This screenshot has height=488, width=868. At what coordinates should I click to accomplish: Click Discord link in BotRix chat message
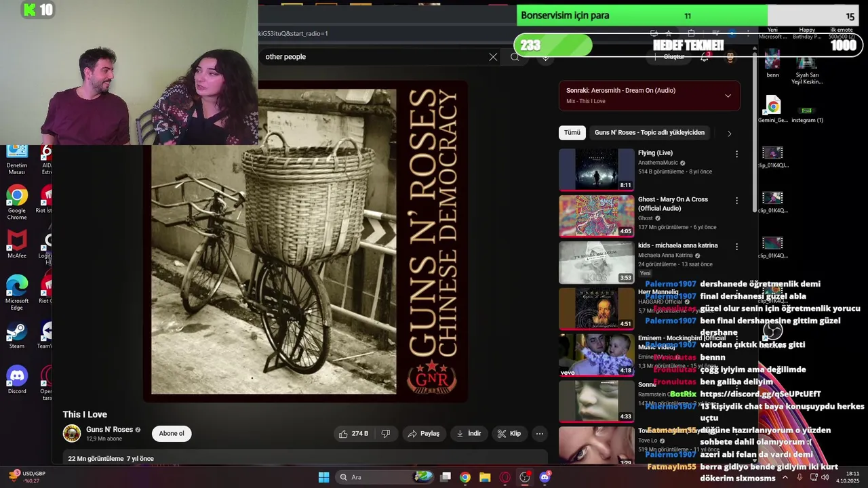pyautogui.click(x=760, y=394)
